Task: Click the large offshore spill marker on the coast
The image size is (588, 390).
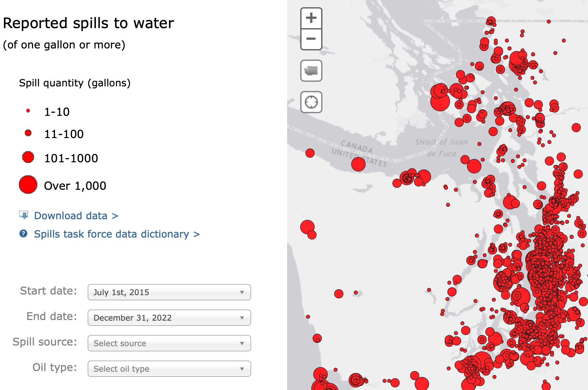Action: click(x=307, y=227)
